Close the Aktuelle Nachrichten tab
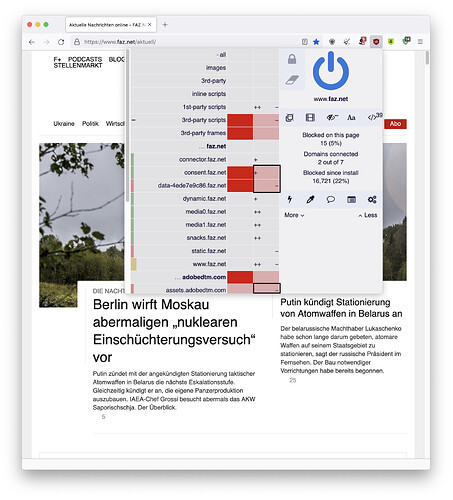This screenshot has width=453, height=500. (150, 25)
